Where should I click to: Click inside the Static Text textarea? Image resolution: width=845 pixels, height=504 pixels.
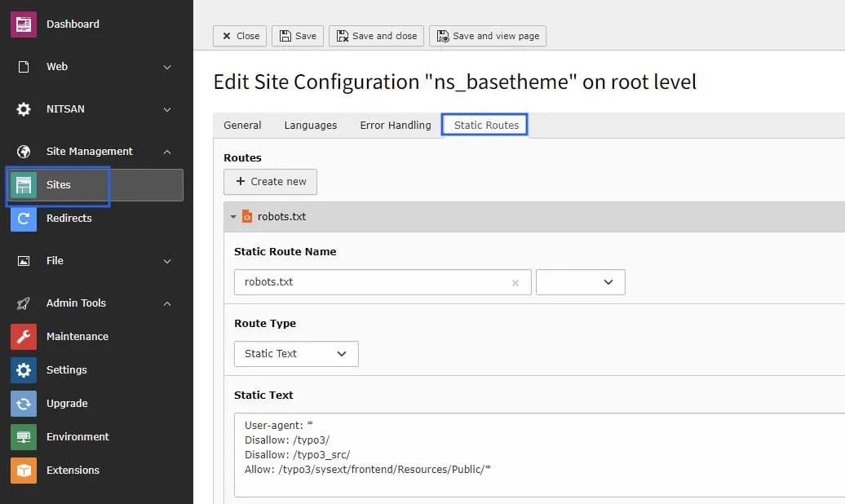[539, 455]
